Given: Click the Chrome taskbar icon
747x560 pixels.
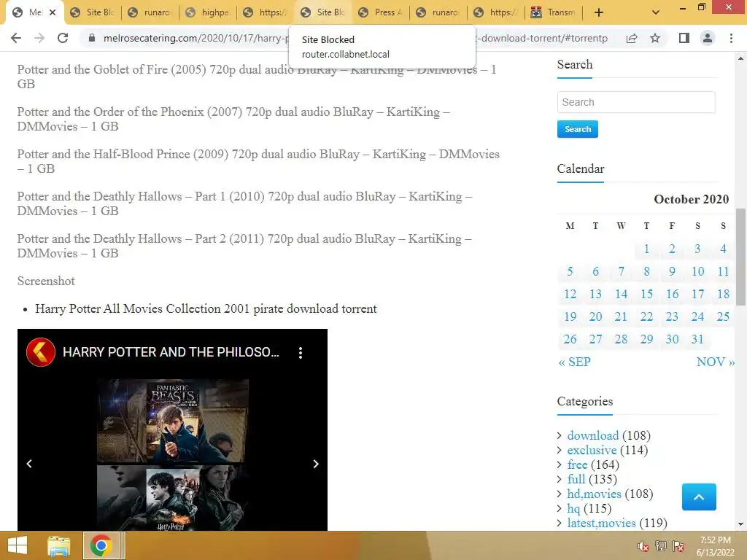Looking at the screenshot, I should (101, 545).
